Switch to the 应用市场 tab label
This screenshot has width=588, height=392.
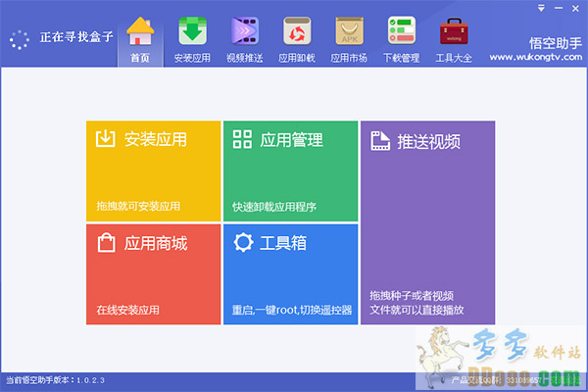click(x=349, y=58)
